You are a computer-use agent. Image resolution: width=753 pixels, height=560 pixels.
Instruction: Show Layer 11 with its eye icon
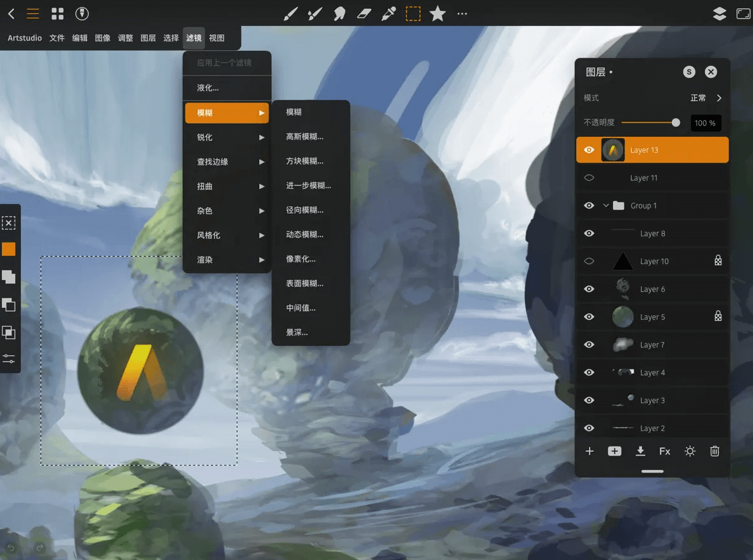(589, 177)
